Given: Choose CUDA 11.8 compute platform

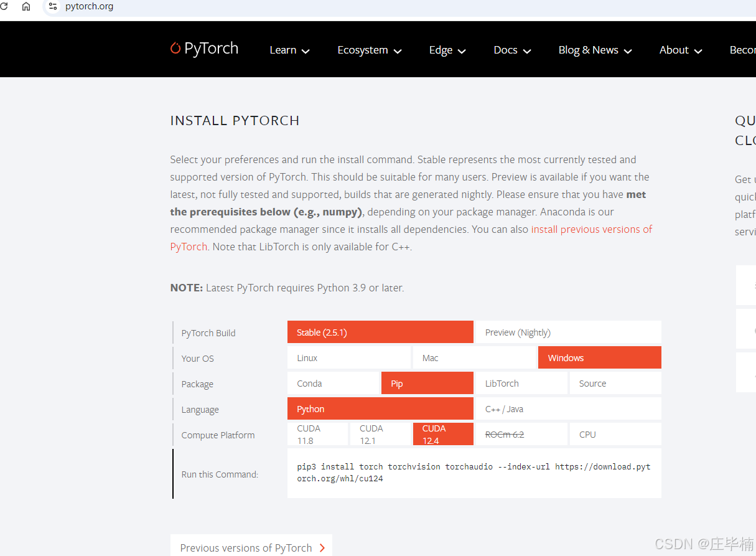Looking at the screenshot, I should pos(317,435).
